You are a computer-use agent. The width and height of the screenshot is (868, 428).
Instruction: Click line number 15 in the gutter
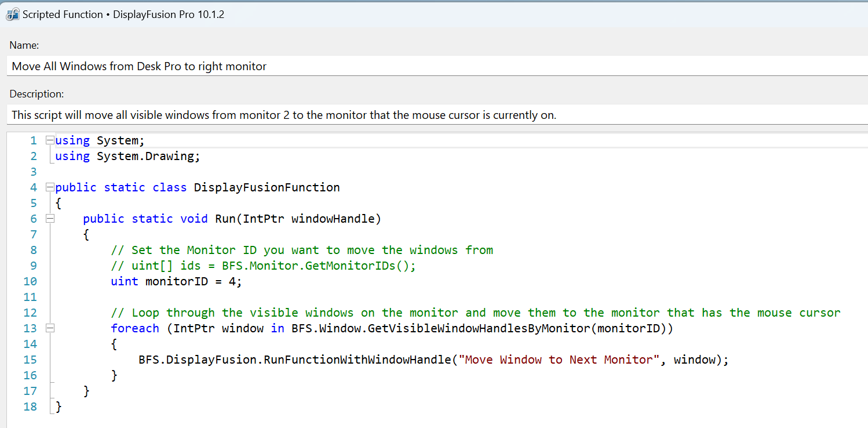click(x=30, y=360)
